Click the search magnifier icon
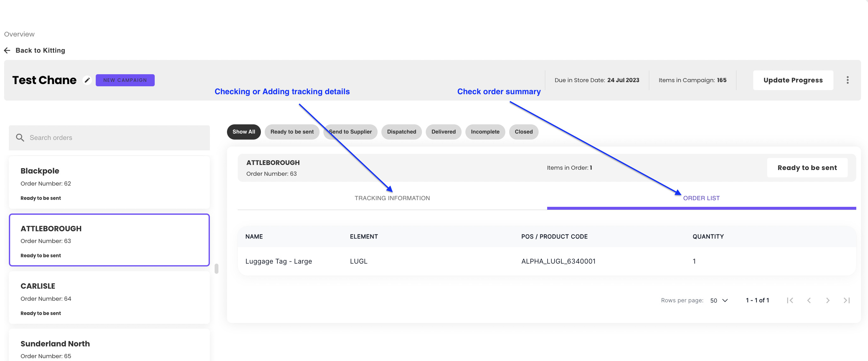This screenshot has height=361, width=868. tap(20, 138)
